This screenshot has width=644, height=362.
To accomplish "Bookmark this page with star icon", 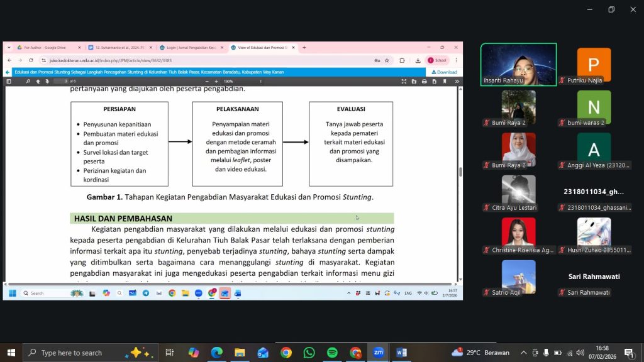I will coord(386,60).
